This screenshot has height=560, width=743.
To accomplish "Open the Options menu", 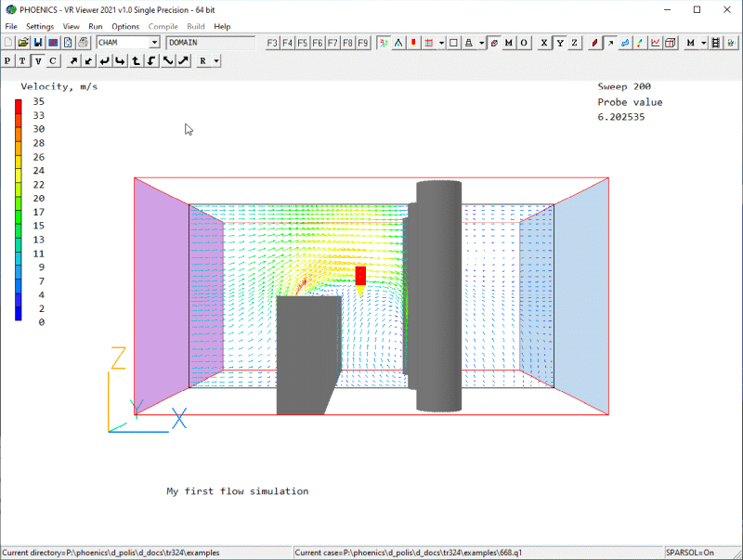I will 125,27.
